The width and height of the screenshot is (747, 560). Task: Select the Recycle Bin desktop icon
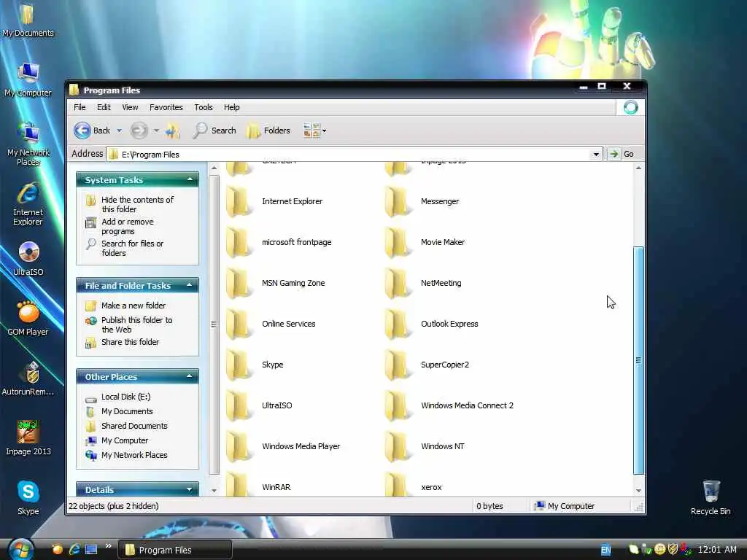711,497
